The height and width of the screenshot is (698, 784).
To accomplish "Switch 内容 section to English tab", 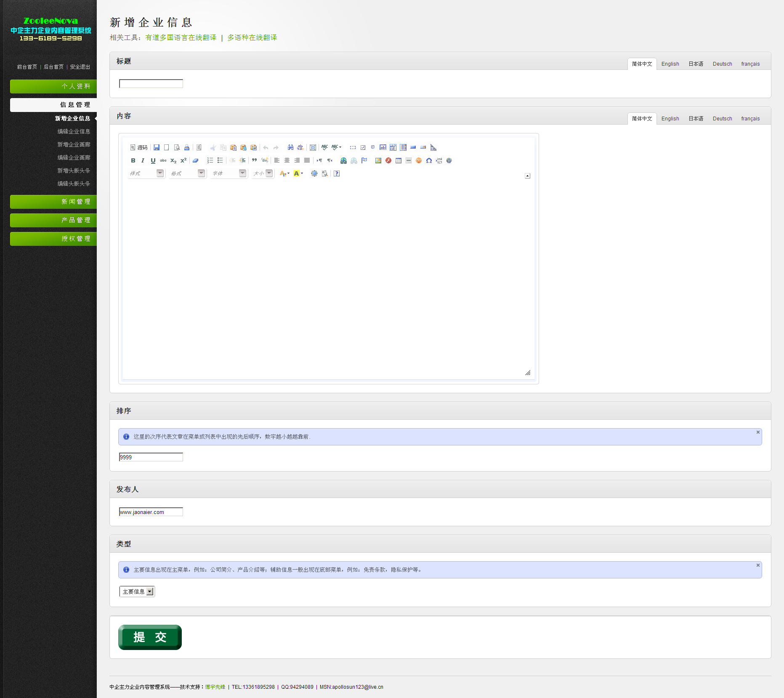I will (670, 119).
